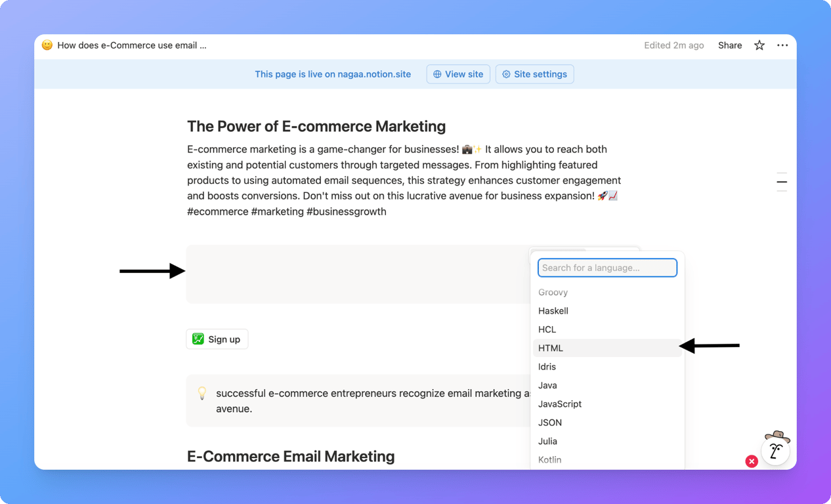Click the callout text about successful entrepreneurs

pos(373,401)
